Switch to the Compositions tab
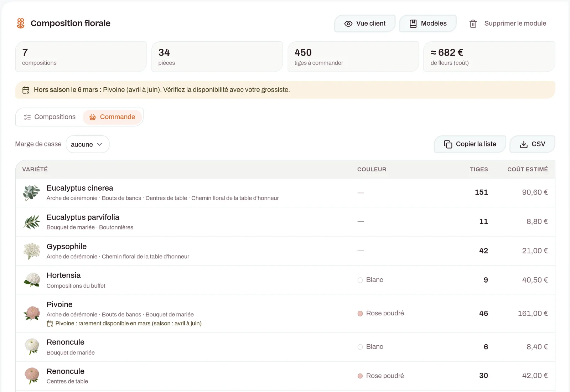This screenshot has height=392, width=570. tap(50, 117)
